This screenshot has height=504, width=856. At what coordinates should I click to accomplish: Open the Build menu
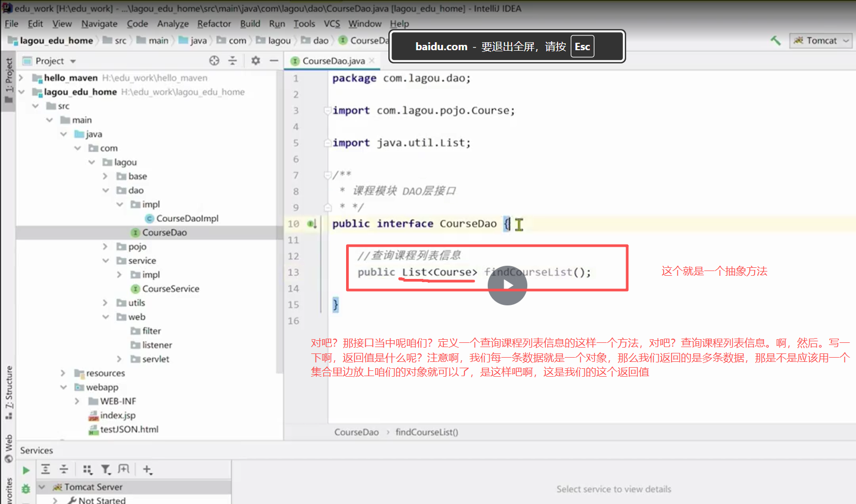click(250, 24)
